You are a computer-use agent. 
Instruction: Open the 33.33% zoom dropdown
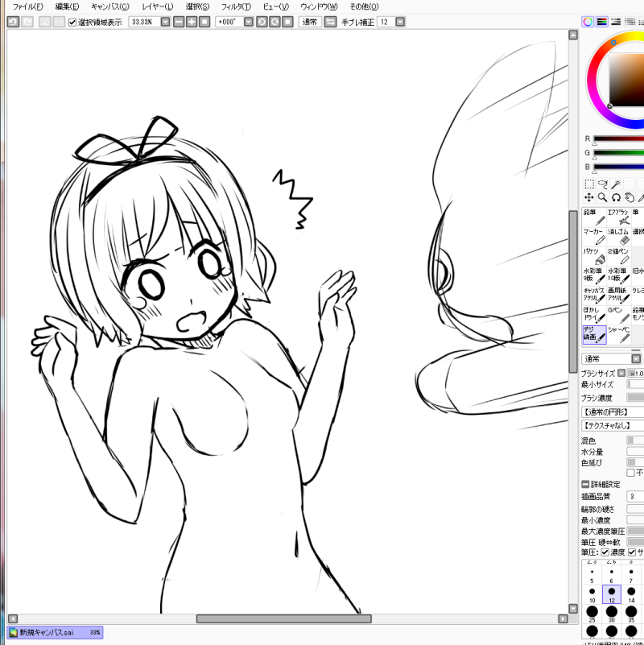point(165,22)
